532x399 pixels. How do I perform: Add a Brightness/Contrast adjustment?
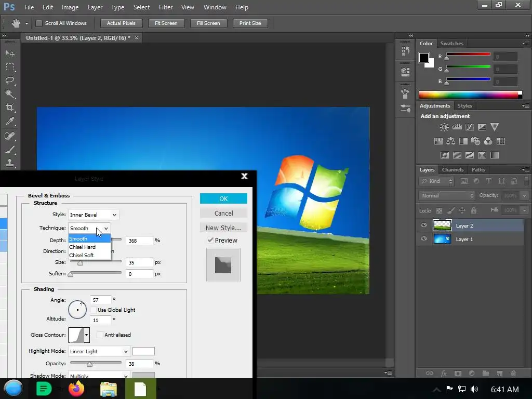(x=444, y=127)
